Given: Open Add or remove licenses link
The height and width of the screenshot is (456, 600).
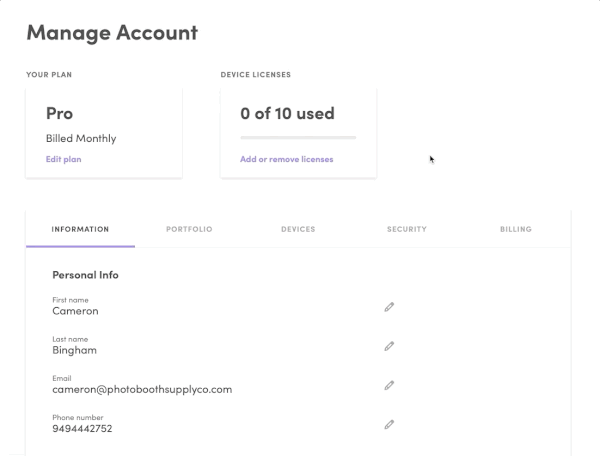Looking at the screenshot, I should click(x=286, y=159).
